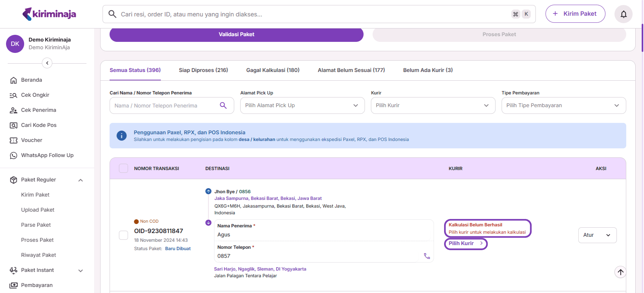This screenshot has width=644, height=293.
Task: Click the search magnifier in recipient name field
Action: (223, 105)
